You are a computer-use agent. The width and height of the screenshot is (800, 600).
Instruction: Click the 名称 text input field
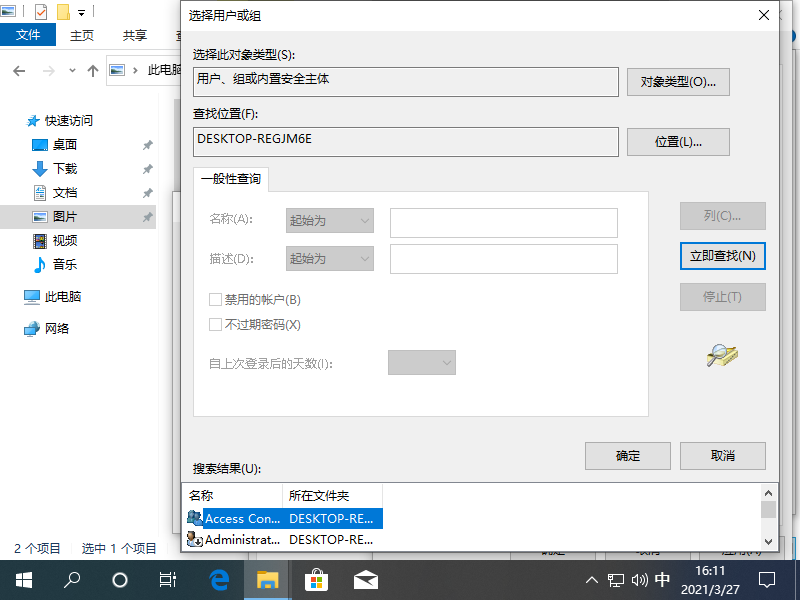tap(503, 222)
